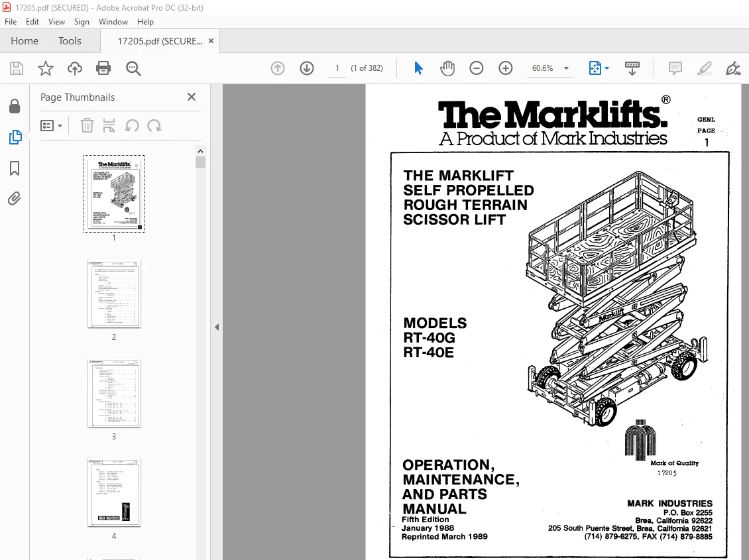Open the Window menu
Viewport: 749px width, 560px height.
tap(113, 21)
